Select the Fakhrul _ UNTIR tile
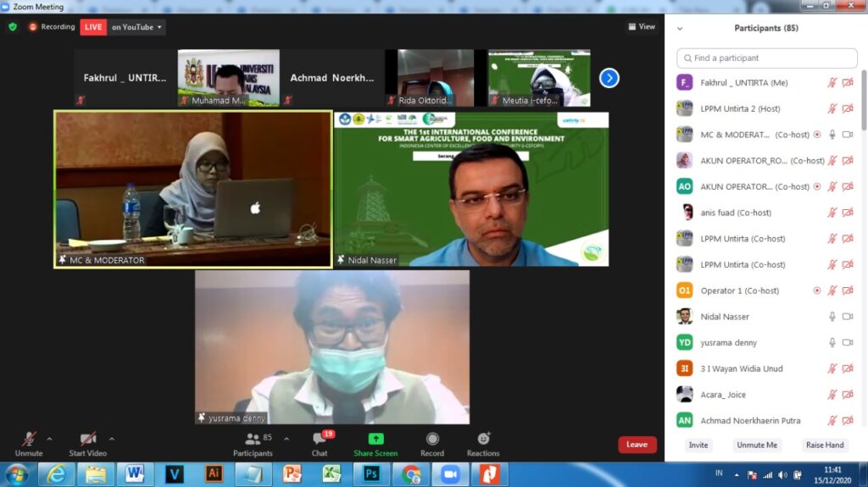 [x=125, y=77]
